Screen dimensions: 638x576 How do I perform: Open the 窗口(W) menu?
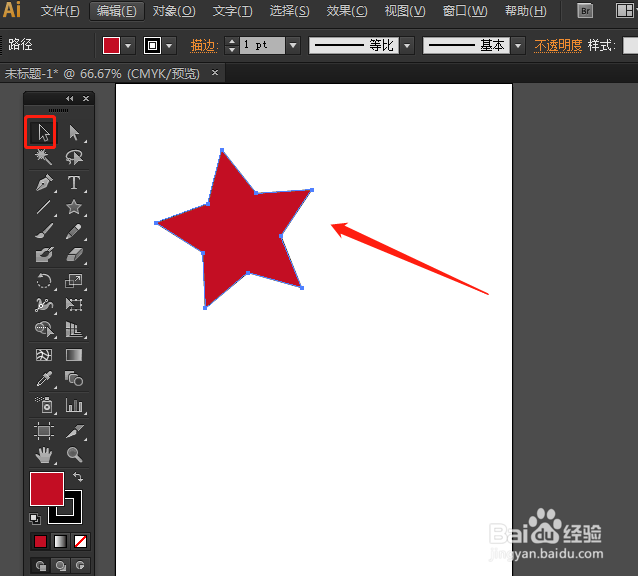pyautogui.click(x=465, y=11)
